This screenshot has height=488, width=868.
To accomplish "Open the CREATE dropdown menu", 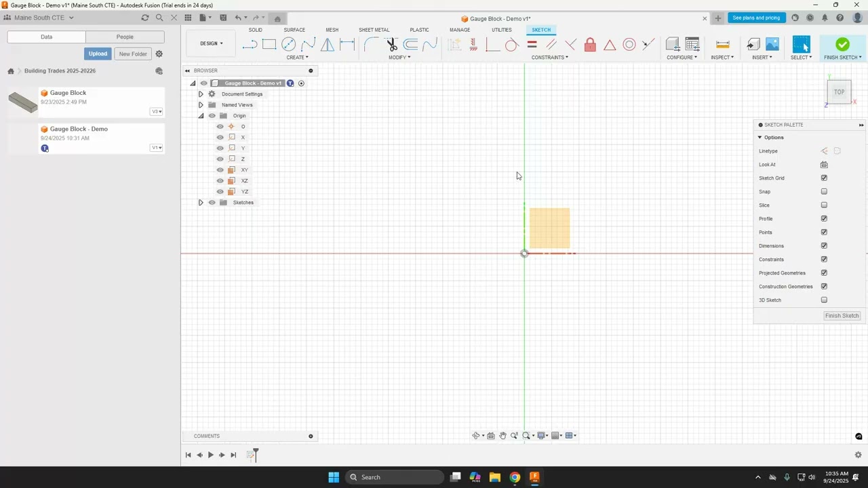I will tap(297, 58).
